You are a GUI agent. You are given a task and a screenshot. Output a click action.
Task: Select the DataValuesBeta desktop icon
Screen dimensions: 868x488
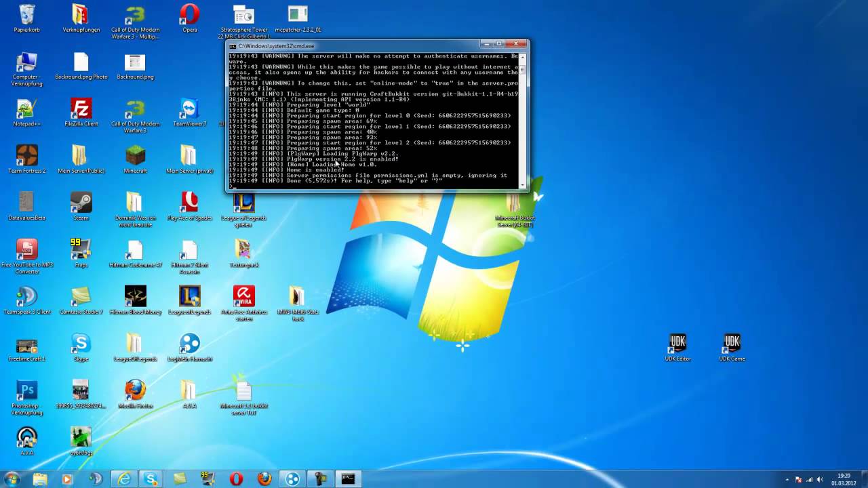coord(27,207)
